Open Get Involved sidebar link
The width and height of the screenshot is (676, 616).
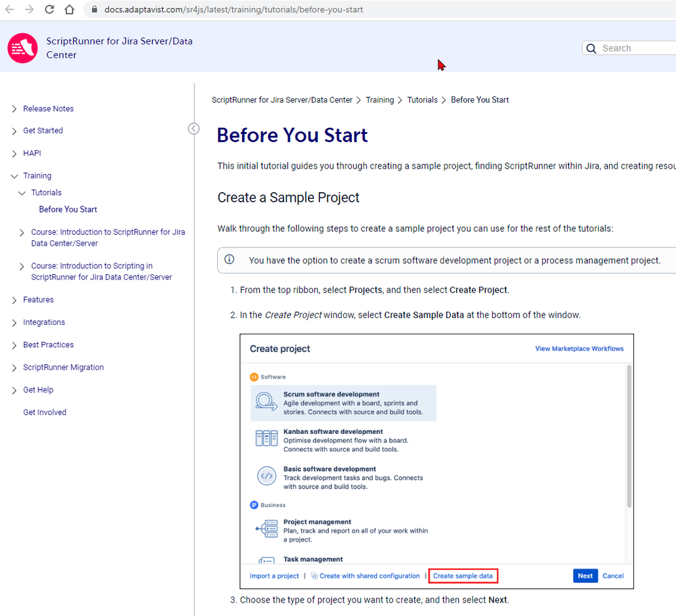[x=45, y=412]
